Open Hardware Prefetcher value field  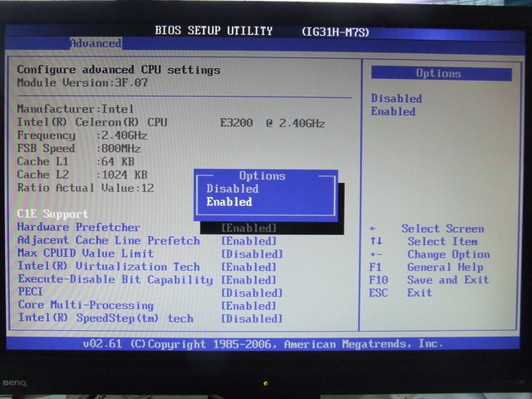249,228
